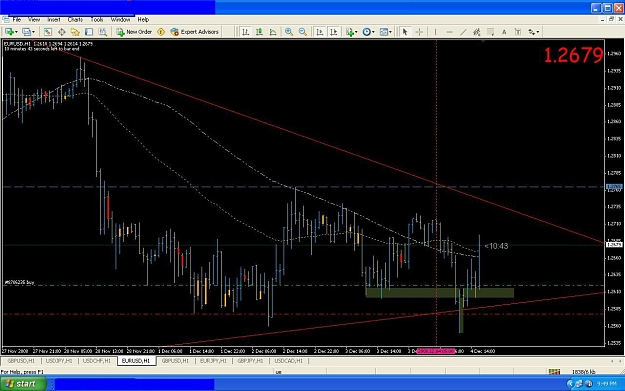Select the Draw Arrows tool
Image resolution: width=625 pixels, height=391 pixels.
click(532, 32)
